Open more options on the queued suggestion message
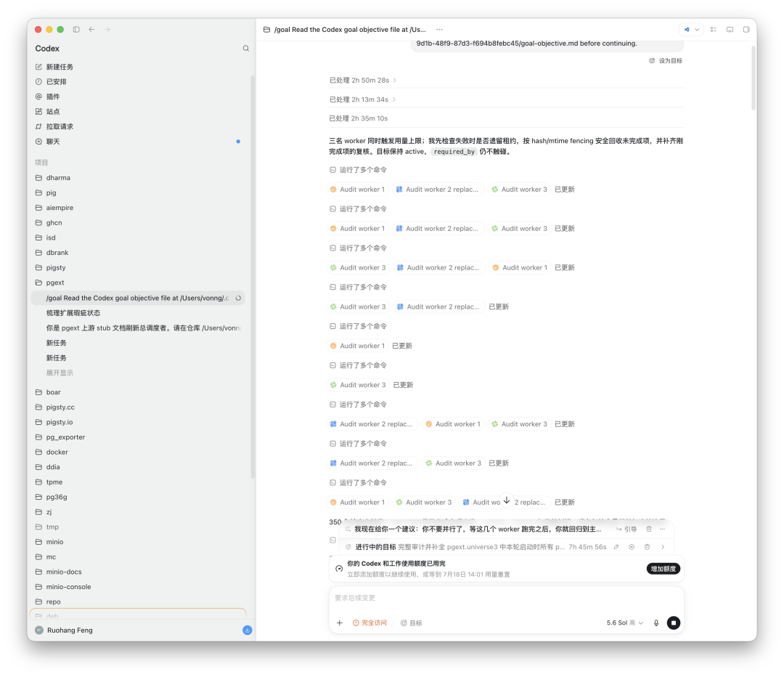The height and width of the screenshot is (677, 784). 663,529
